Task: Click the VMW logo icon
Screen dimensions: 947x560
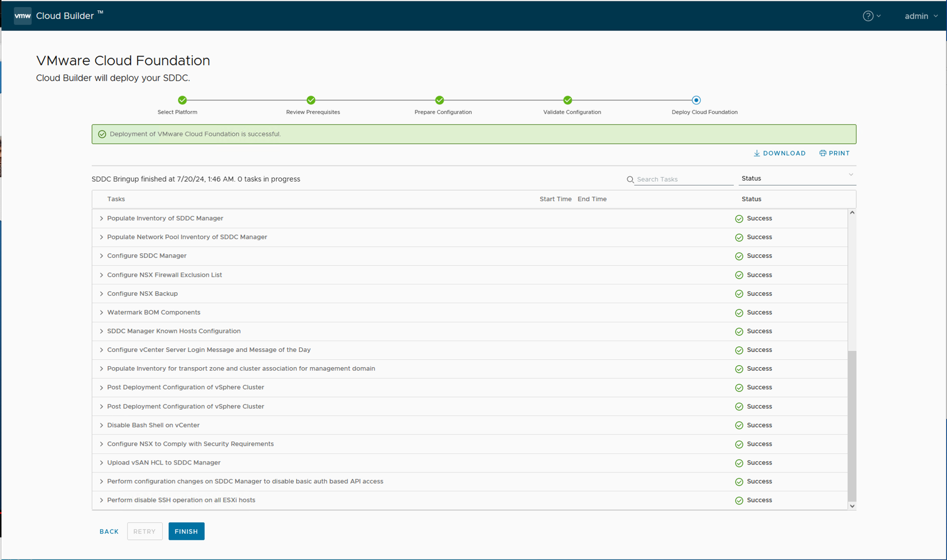Action: (x=23, y=16)
